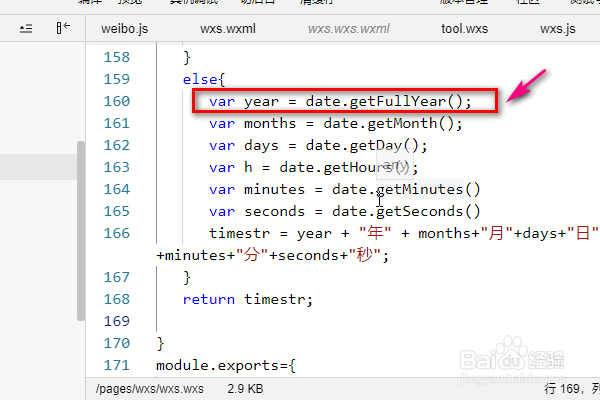Click line number 171 in gutter
600x400 pixels.
click(117, 366)
